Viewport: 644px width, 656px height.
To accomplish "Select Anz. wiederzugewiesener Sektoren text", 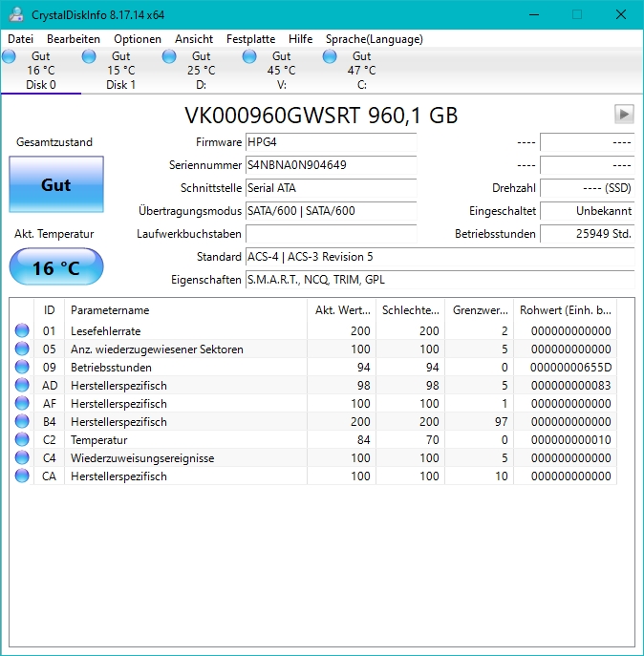I will pos(157,349).
